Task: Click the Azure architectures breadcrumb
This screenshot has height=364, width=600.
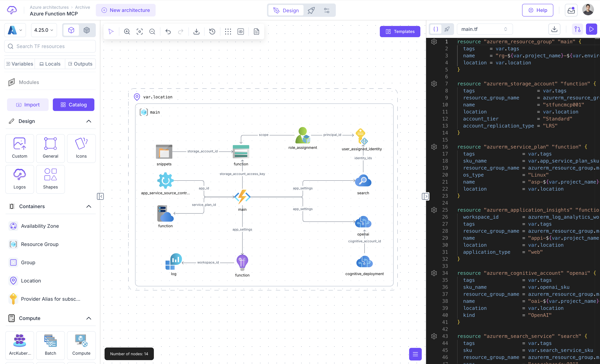Action: [49, 7]
